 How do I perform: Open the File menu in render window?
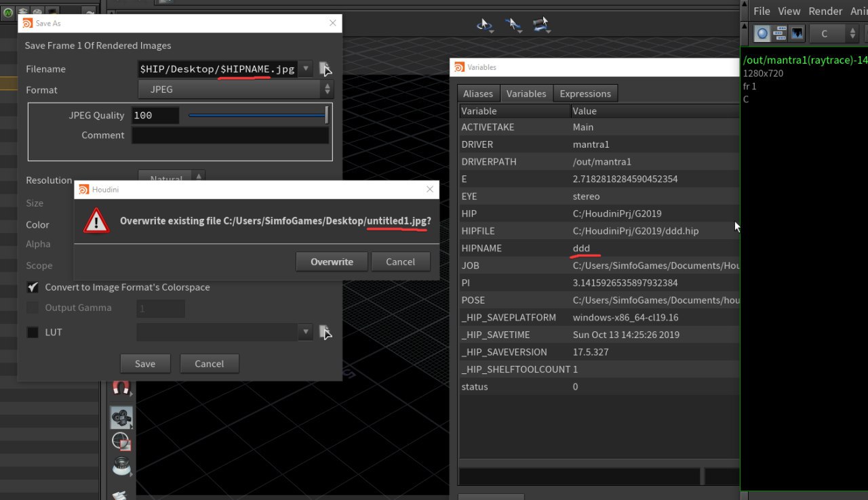point(762,11)
